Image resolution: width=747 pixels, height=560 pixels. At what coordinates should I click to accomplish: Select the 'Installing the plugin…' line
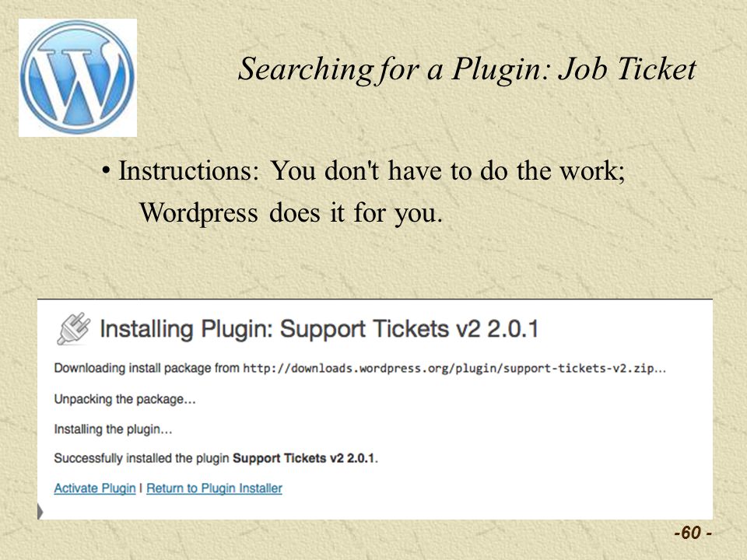(113, 429)
